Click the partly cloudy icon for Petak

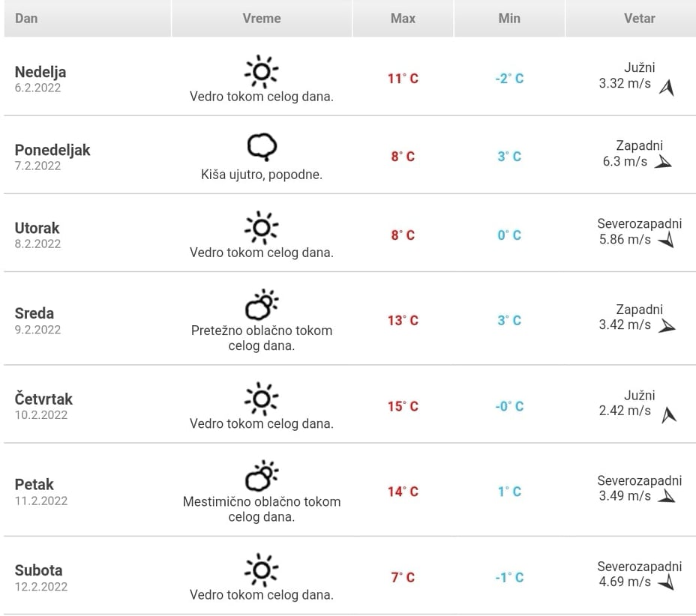262,476
